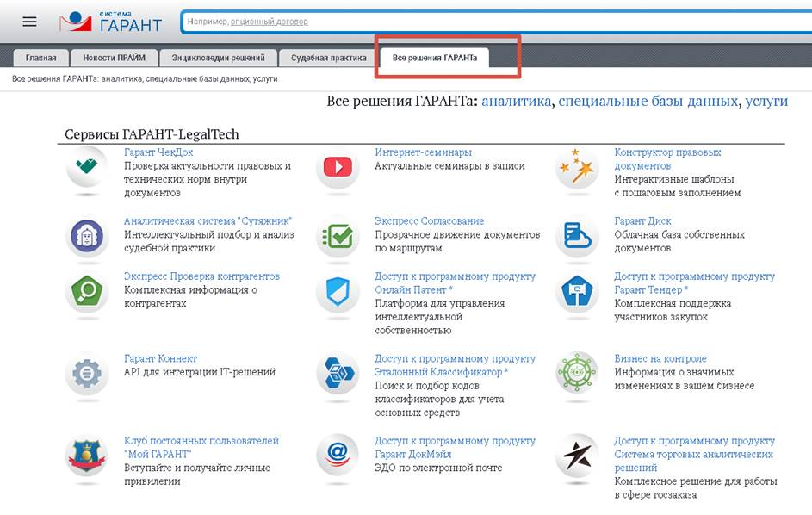The width and height of the screenshot is (812, 515).
Task: Click text "Актуальные семинары в записи"
Action: [450, 166]
